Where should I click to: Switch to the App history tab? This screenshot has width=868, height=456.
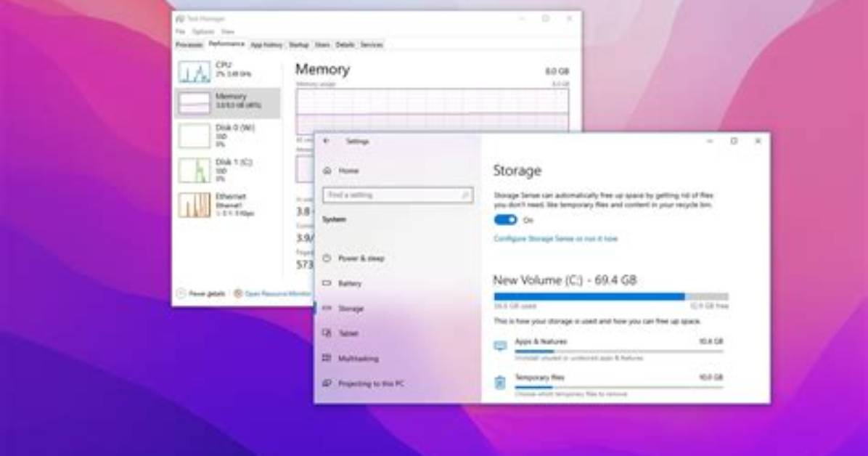click(x=266, y=45)
